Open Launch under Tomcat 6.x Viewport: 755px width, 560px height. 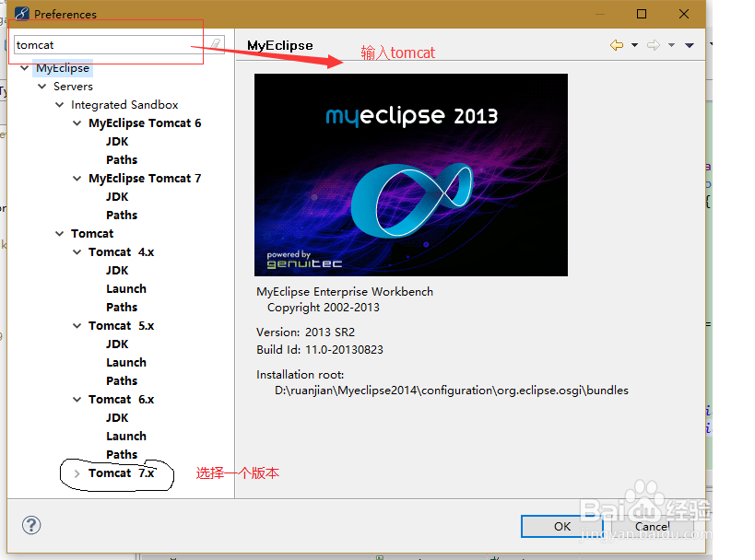[x=126, y=436]
